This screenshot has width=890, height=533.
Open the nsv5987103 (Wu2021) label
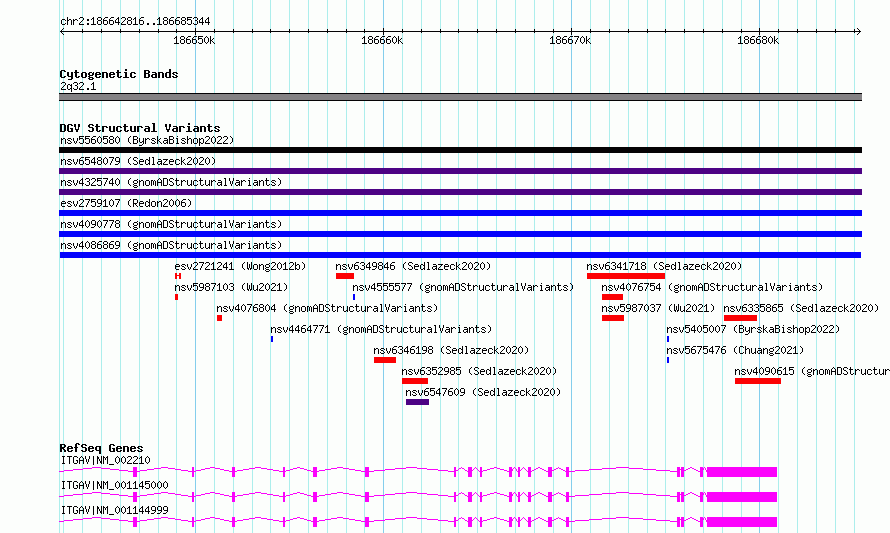231,287
